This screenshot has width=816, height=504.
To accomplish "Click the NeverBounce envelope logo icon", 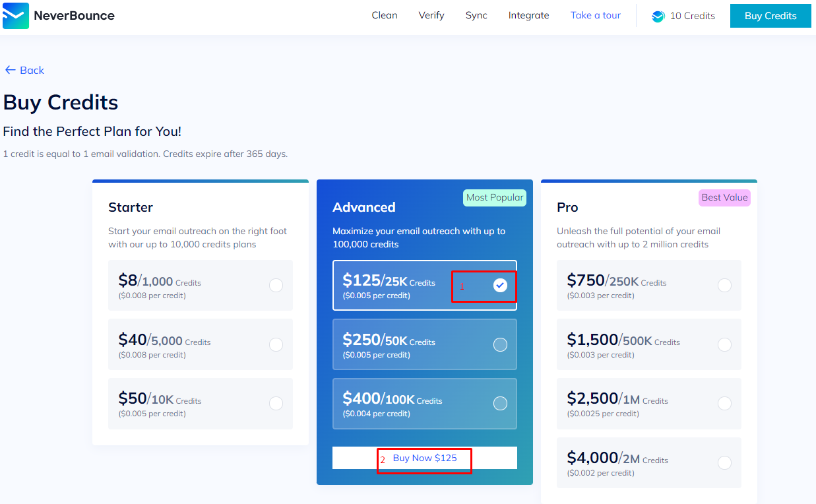I will 16,16.
